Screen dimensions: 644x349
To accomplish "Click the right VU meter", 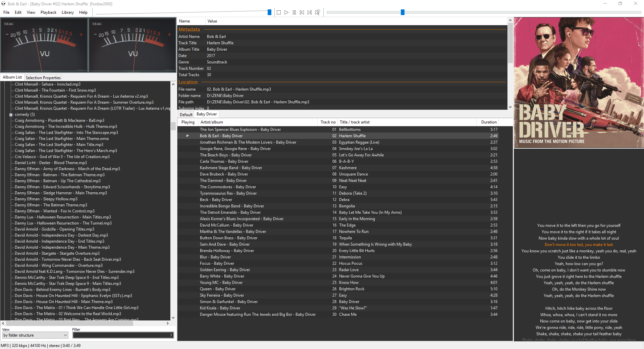I will (132, 45).
